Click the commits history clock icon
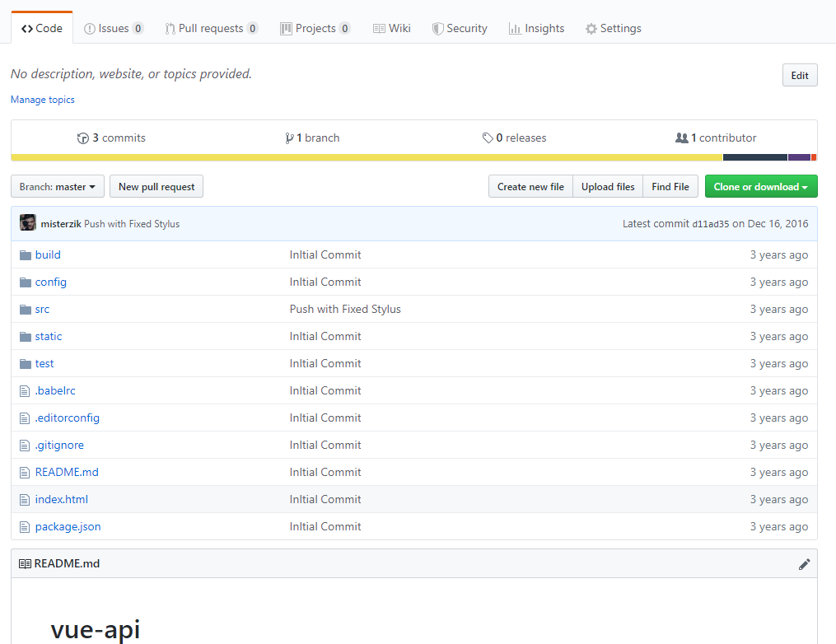836x644 pixels. pyautogui.click(x=82, y=138)
